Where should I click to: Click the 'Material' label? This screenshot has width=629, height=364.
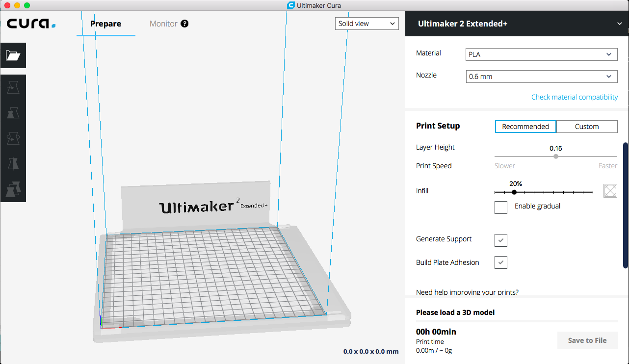[428, 53]
